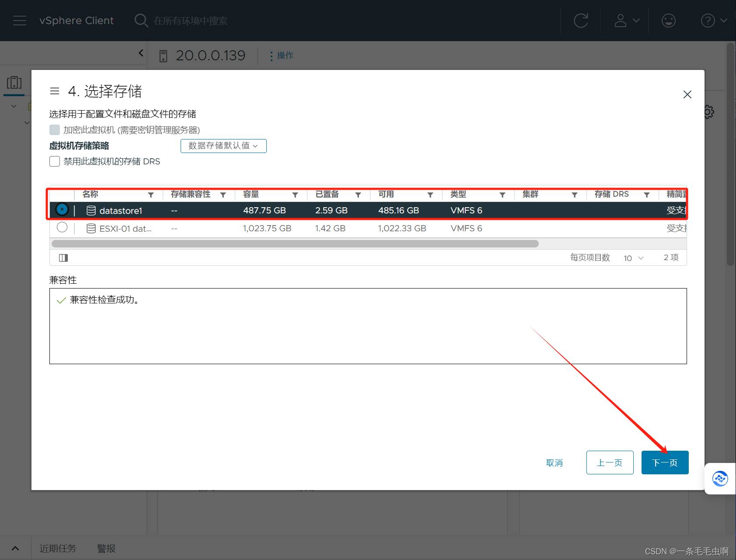The width and height of the screenshot is (736, 560).
Task: Click the column chooser icon below table
Action: [63, 258]
